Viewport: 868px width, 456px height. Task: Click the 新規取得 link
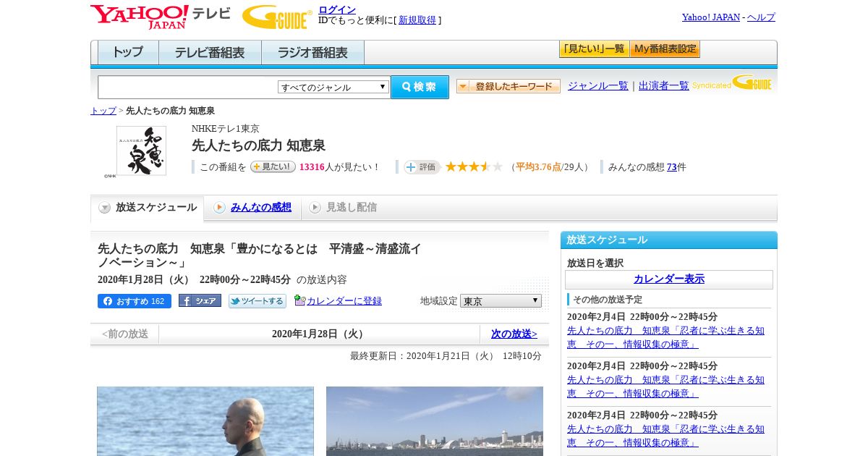[417, 20]
